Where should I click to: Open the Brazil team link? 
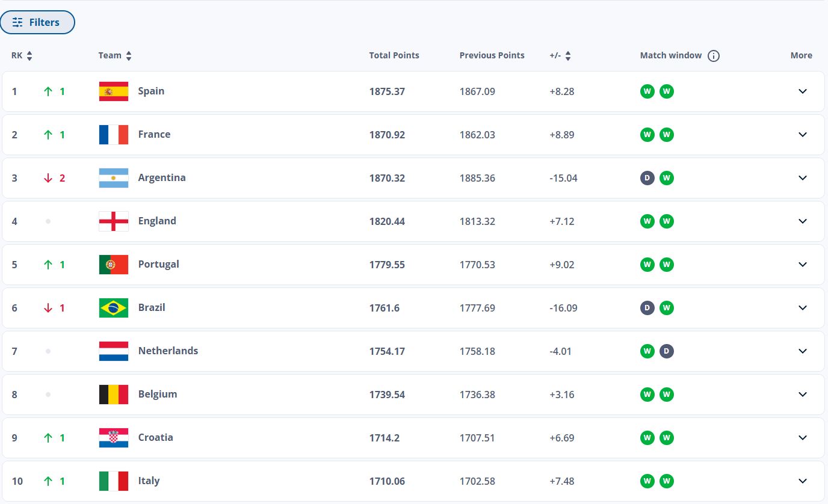[x=152, y=308]
